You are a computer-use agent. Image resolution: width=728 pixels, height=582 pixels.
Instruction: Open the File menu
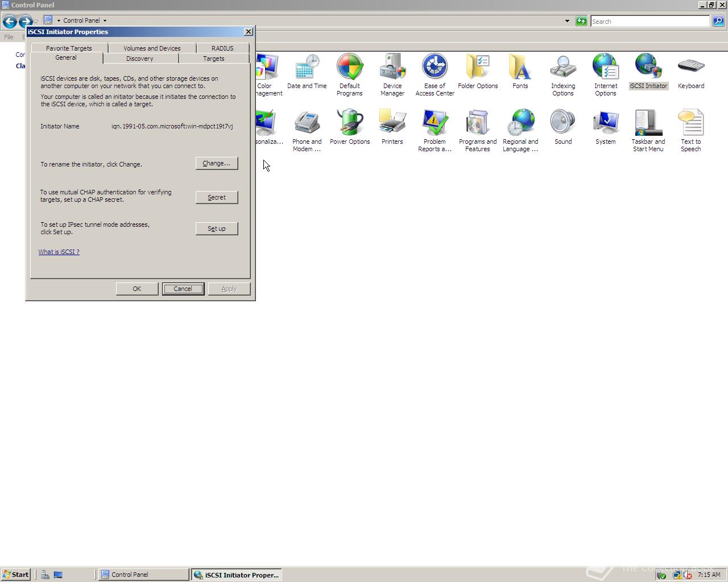[9, 37]
